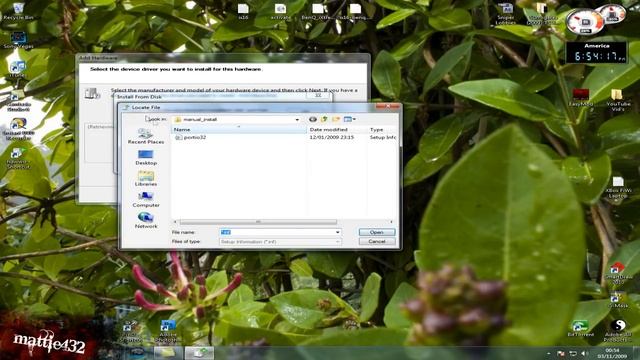Click the horizontal scrollbar in file list
This screenshot has height=360, width=640.
coord(258,222)
